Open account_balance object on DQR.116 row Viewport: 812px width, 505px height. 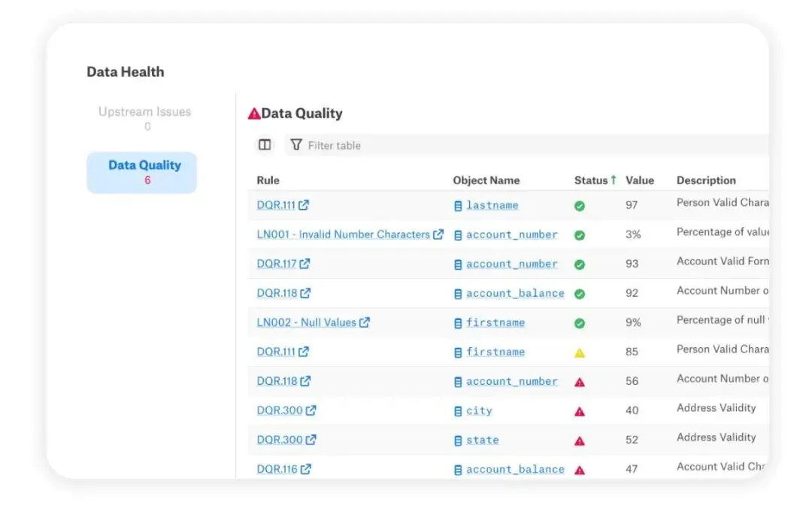[515, 469]
